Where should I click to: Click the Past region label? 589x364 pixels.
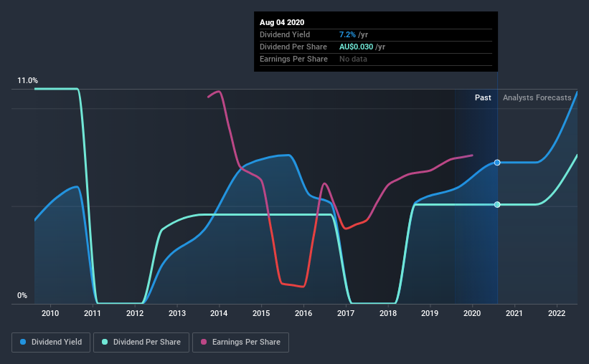[x=483, y=97]
